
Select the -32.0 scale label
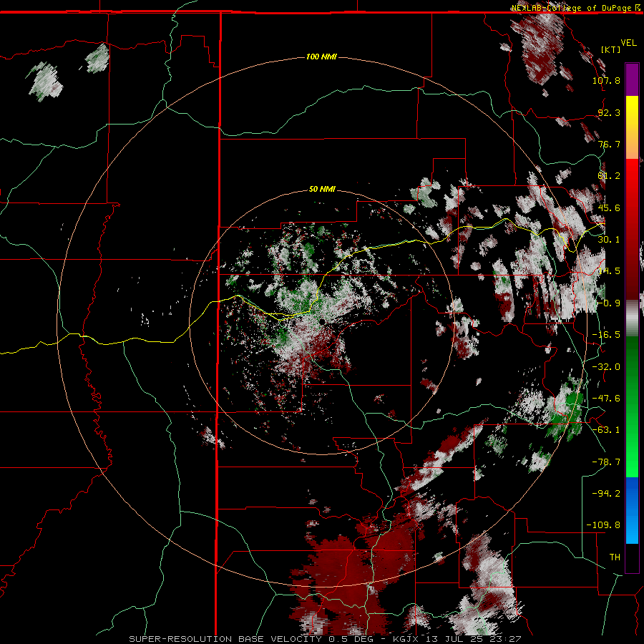click(606, 367)
